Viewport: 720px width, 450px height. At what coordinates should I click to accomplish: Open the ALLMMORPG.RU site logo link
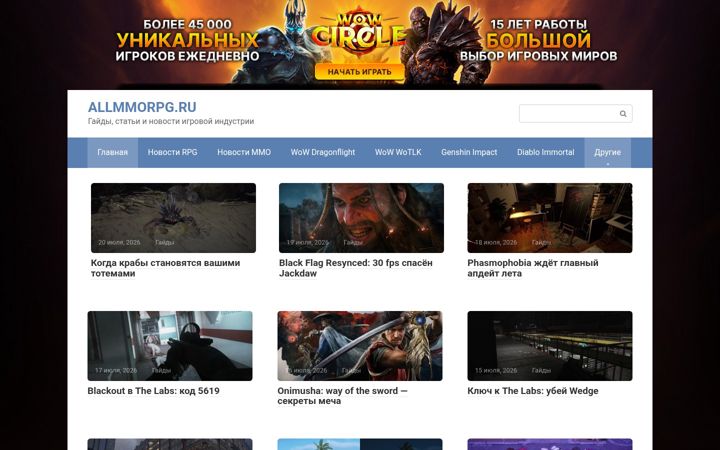142,107
